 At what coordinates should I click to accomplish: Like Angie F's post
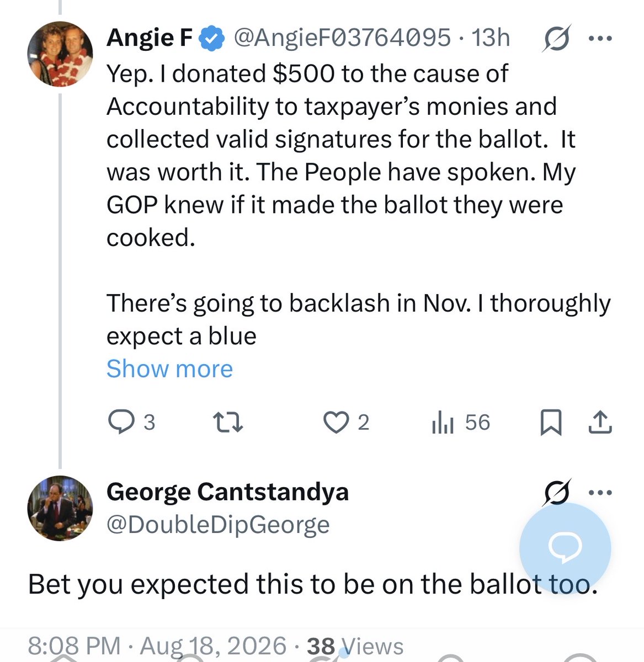tap(346, 423)
